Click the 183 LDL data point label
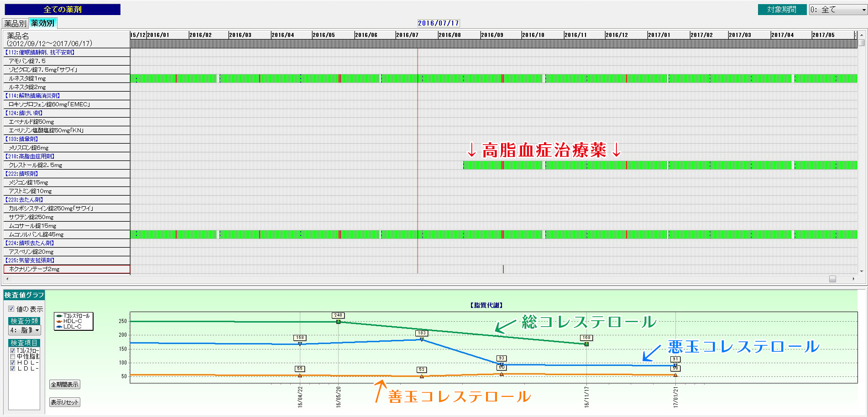 coord(422,333)
